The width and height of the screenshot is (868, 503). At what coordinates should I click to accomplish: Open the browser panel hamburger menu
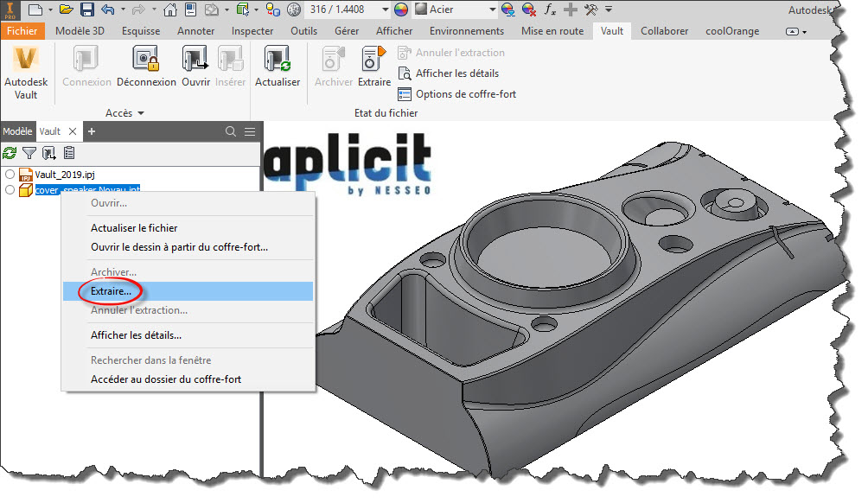coord(250,131)
